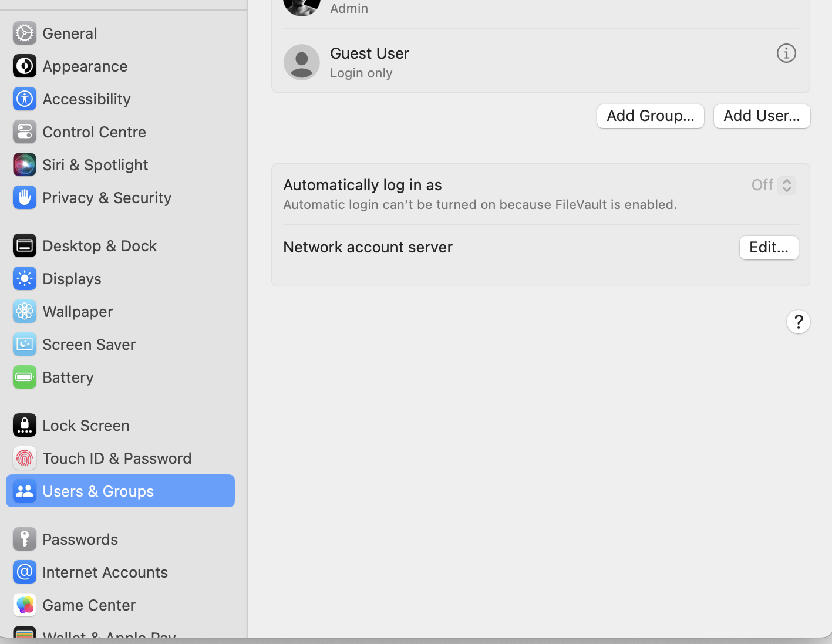Image resolution: width=832 pixels, height=644 pixels.
Task: Select the Guest User avatar thumbnail
Action: click(301, 62)
